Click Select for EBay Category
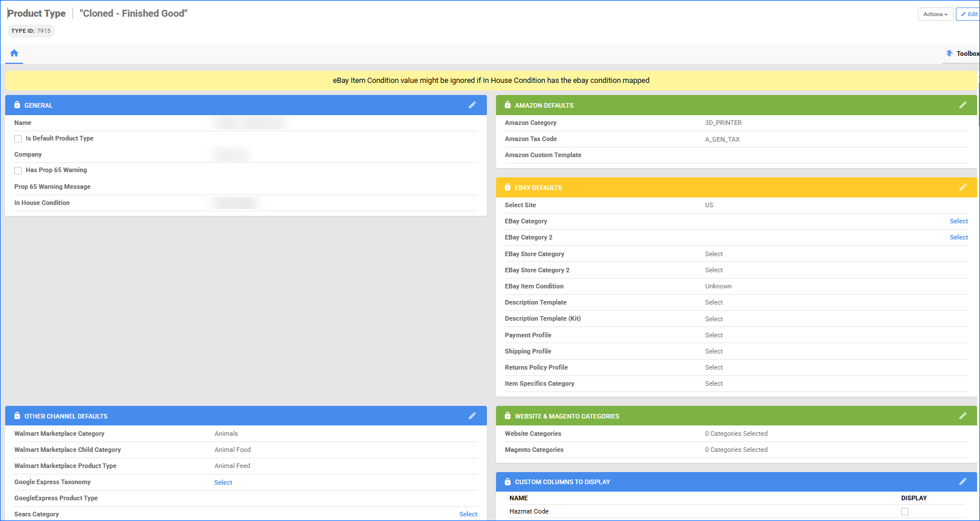The width and height of the screenshot is (980, 521). [x=958, y=221]
